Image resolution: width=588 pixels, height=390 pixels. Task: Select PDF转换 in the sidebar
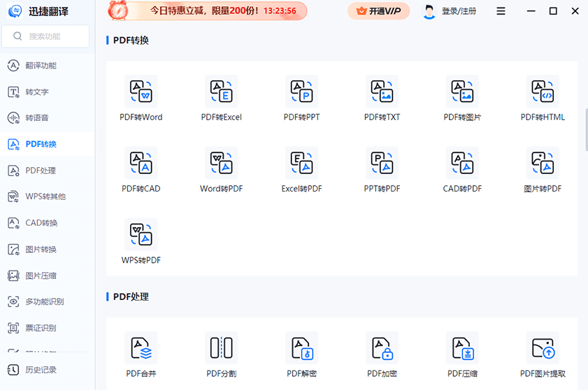pyautogui.click(x=48, y=144)
